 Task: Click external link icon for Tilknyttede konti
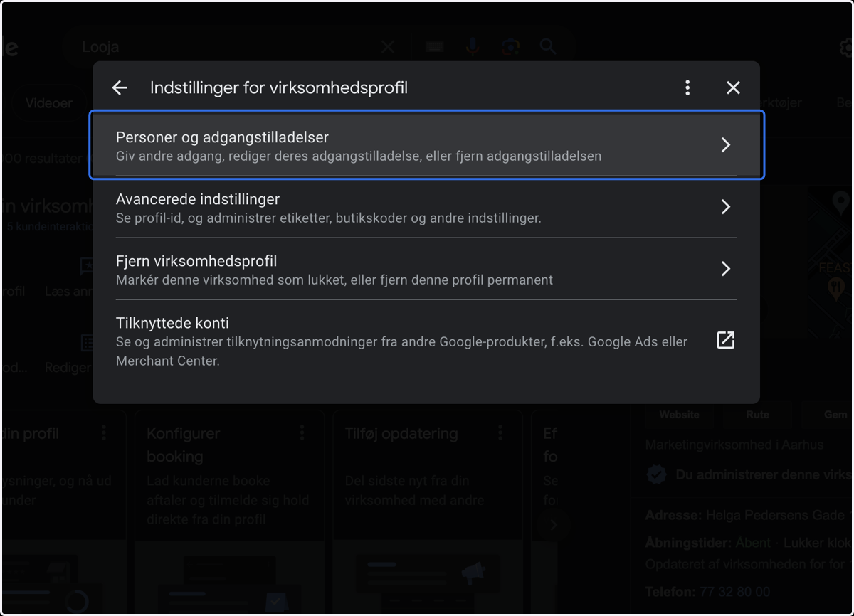tap(725, 340)
